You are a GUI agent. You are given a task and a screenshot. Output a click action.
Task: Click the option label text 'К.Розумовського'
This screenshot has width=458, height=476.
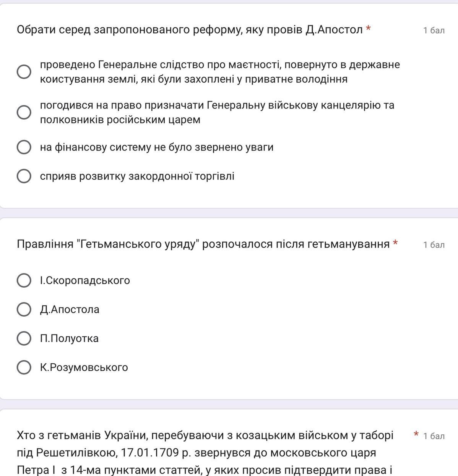(x=84, y=368)
